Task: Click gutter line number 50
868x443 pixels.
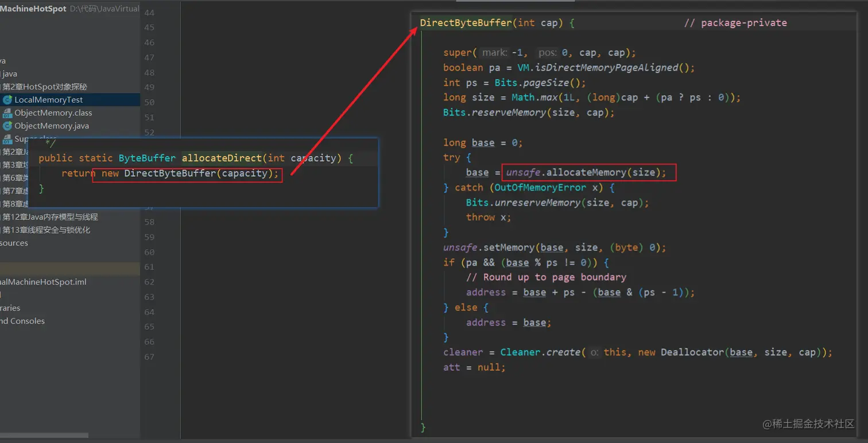Action: click(x=149, y=102)
